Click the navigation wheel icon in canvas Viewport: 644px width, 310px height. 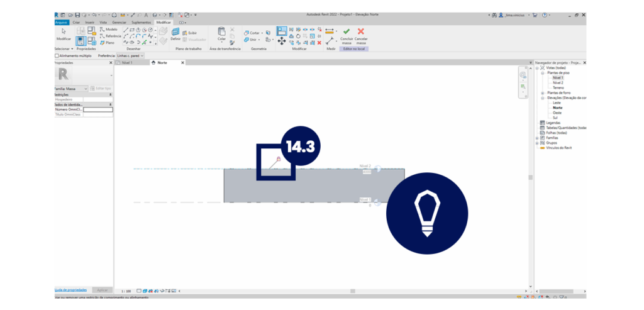pos(523,75)
